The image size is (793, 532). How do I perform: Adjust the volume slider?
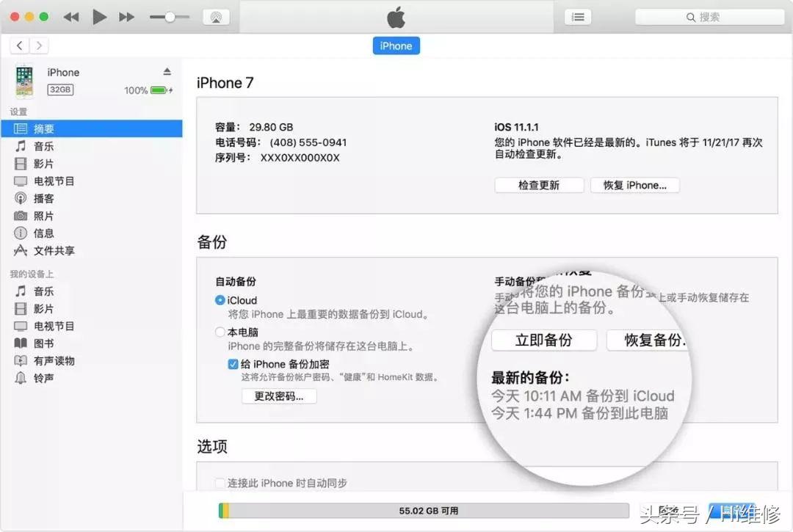(170, 16)
